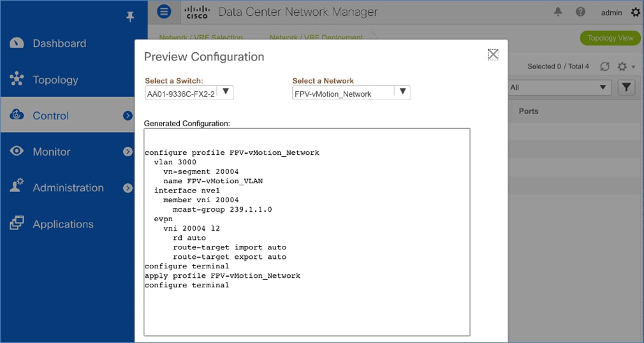Click the Topology View button
Viewport: 644px width, 343px height.
[610, 38]
